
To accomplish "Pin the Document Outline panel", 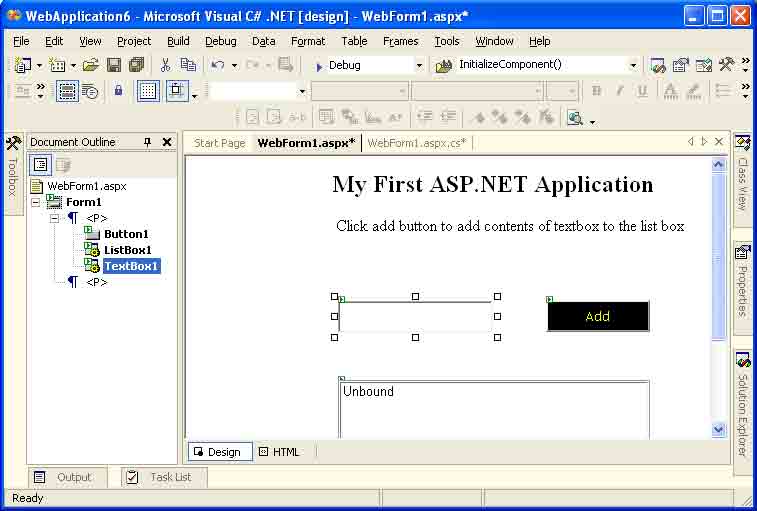I will [148, 142].
